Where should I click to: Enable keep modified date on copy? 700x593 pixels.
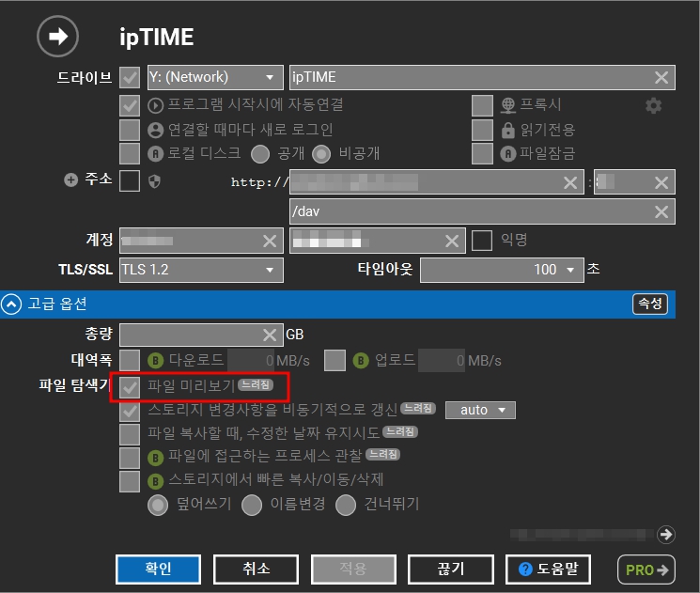[130, 434]
